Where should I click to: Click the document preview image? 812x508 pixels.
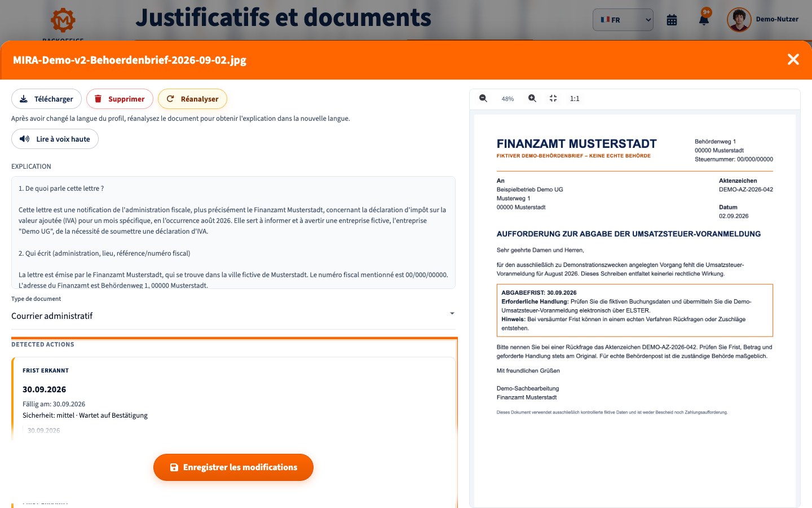pyautogui.click(x=635, y=310)
